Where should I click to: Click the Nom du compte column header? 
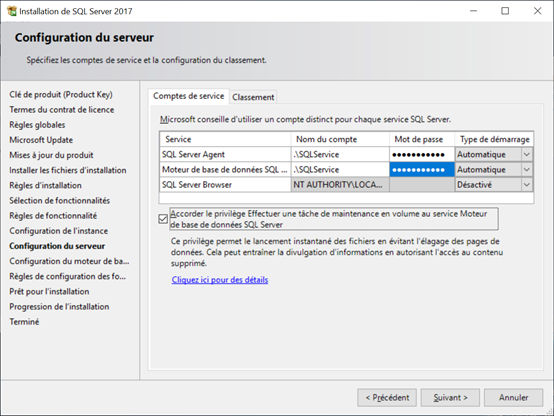pos(340,139)
